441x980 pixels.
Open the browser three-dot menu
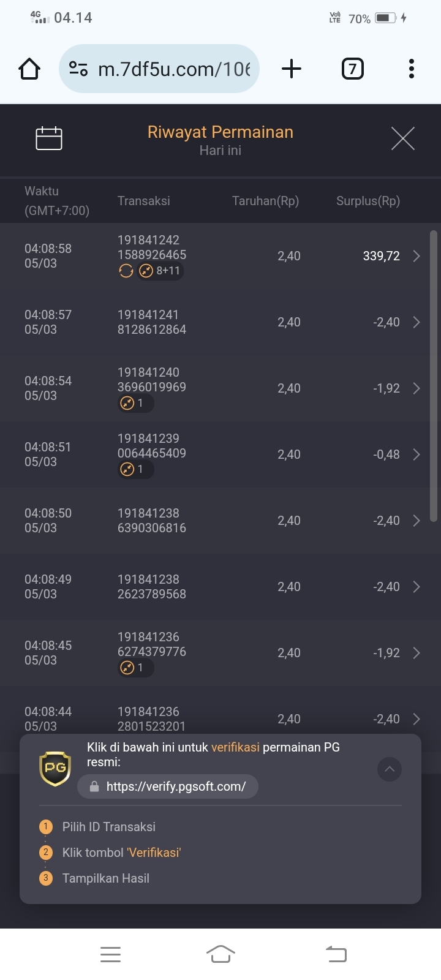tap(412, 69)
